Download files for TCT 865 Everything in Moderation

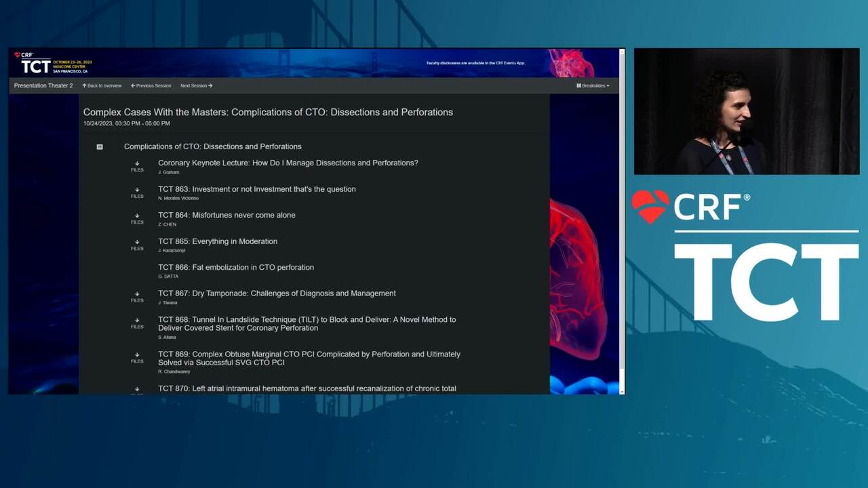[137, 245]
